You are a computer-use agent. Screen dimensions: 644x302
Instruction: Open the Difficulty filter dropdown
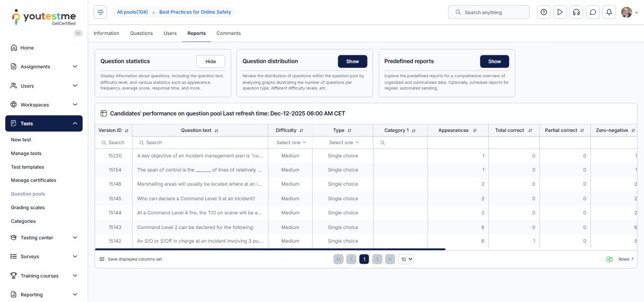291,142
